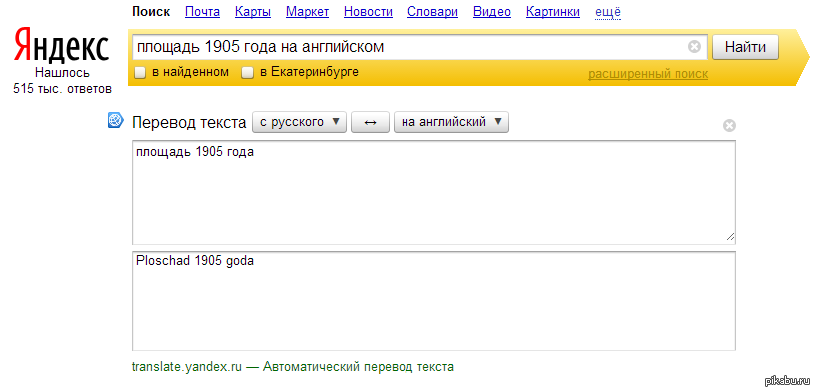The image size is (815, 392).
Task: Go to Словари
Action: [432, 12]
